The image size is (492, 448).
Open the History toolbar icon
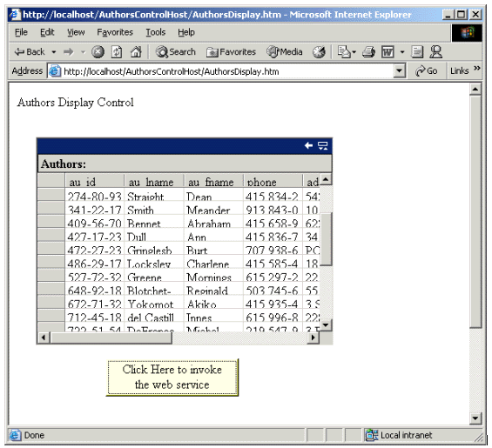click(319, 51)
